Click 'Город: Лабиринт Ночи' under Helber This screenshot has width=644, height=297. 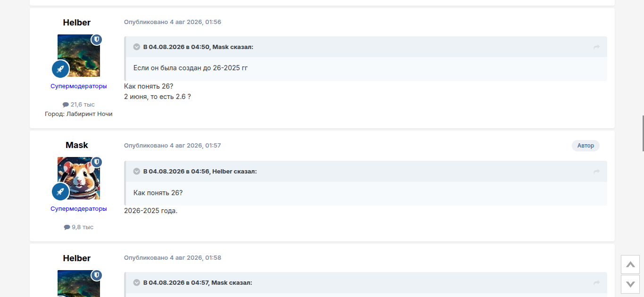pos(79,114)
